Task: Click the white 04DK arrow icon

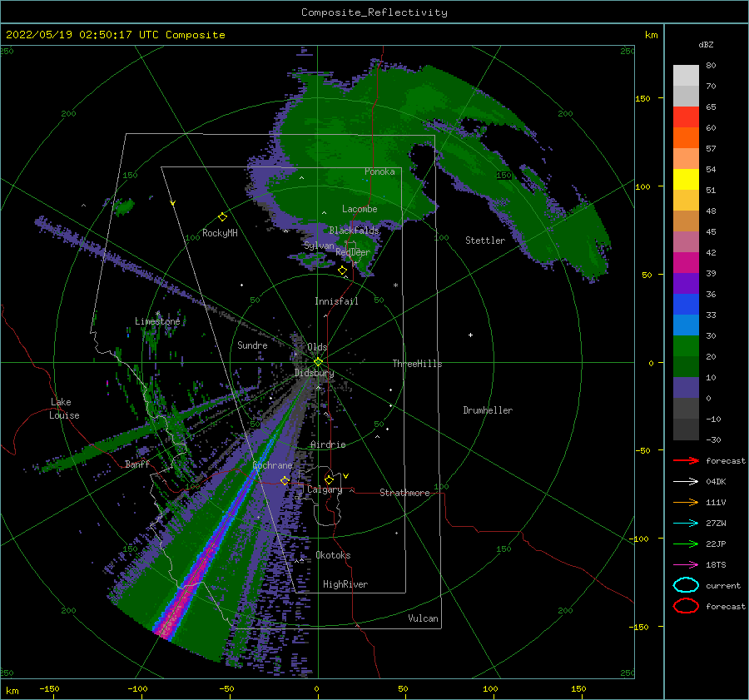Action: 686,481
